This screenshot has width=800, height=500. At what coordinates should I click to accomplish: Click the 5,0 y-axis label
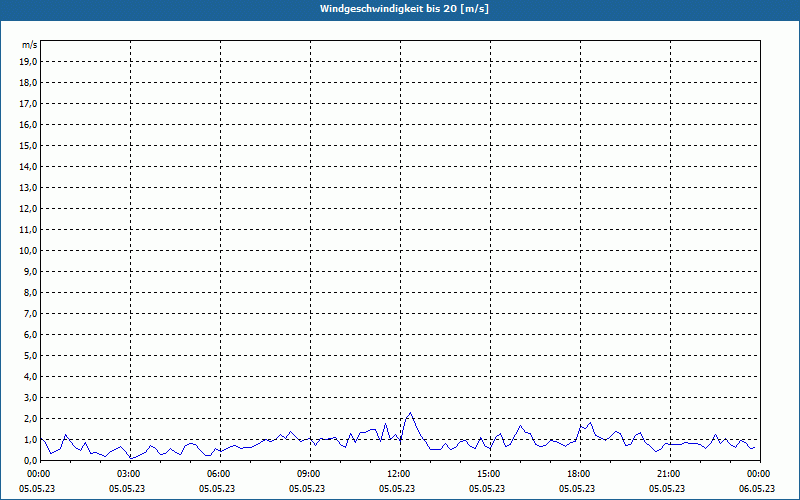click(x=31, y=356)
